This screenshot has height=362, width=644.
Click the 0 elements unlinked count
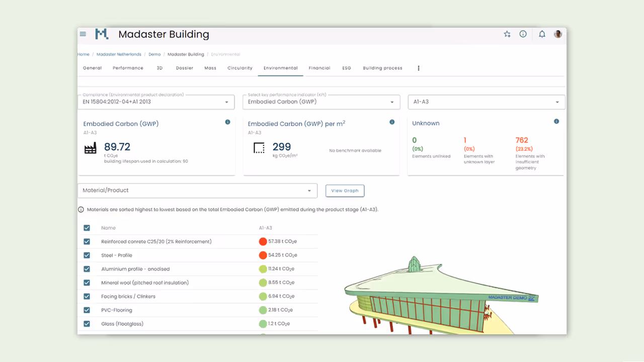pyautogui.click(x=415, y=140)
